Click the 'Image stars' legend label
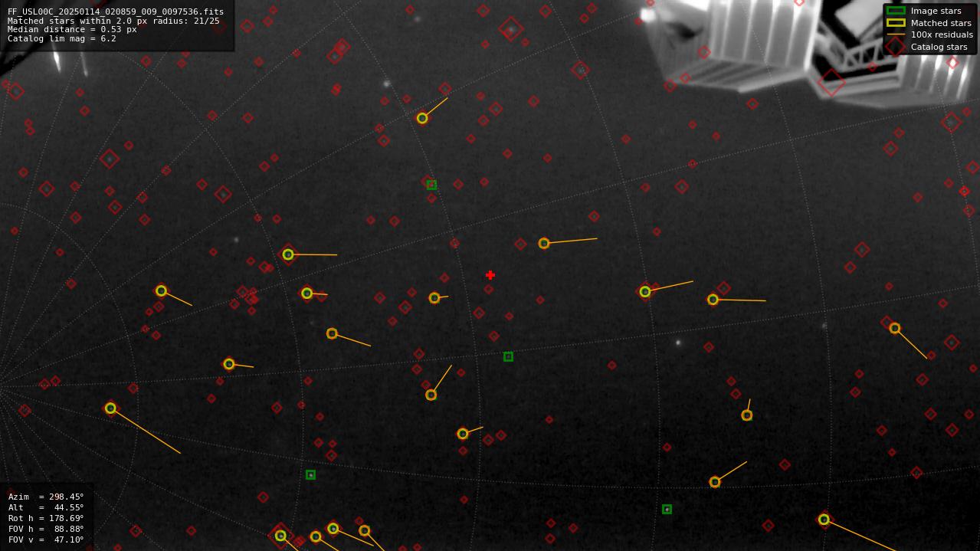980x551 pixels. coord(936,11)
